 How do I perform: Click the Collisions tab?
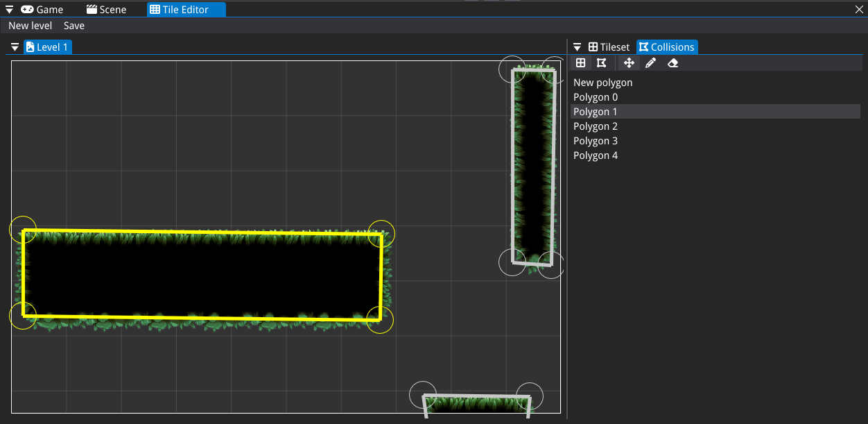tap(667, 47)
